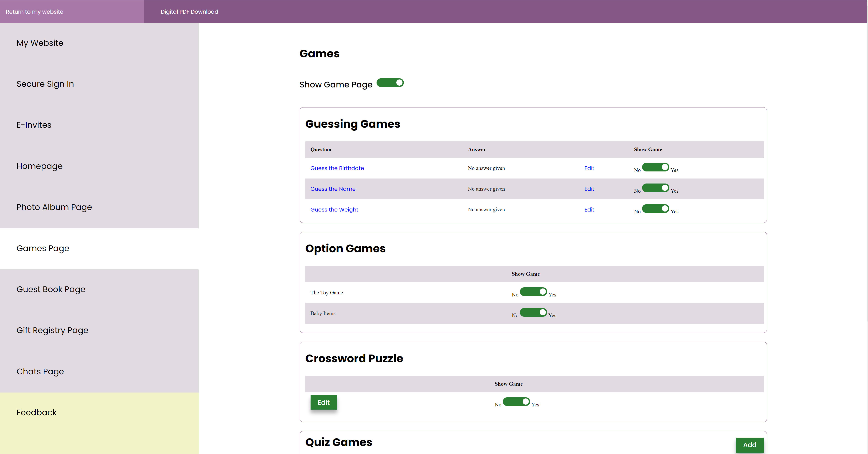
Task: Open the Guess the Weight question link
Action: [x=334, y=209]
